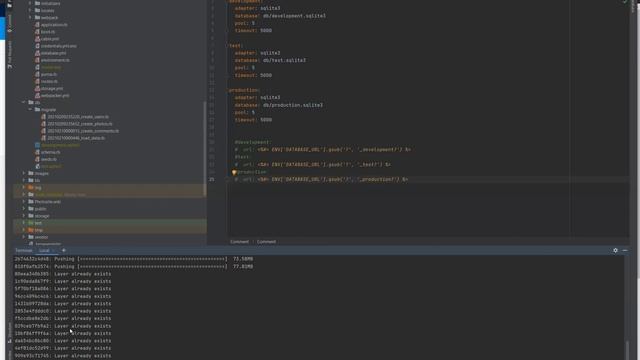This screenshot has width=640, height=360.
Task: Expand the lib folder arrow
Action: (24, 180)
